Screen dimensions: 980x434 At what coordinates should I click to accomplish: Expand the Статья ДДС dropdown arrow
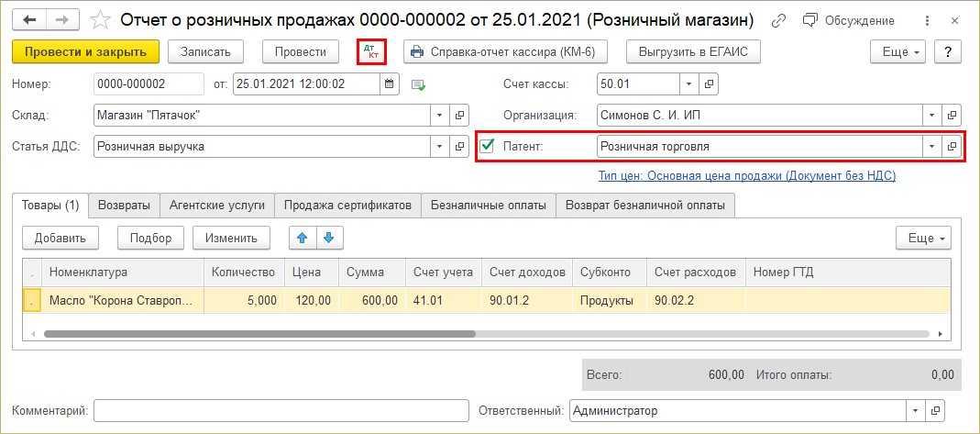439,146
